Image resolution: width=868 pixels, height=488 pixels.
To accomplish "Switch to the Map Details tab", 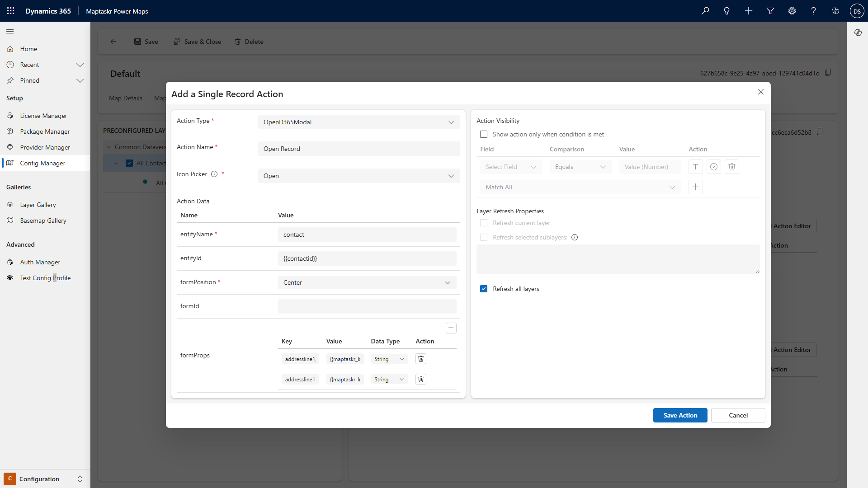I will (125, 98).
